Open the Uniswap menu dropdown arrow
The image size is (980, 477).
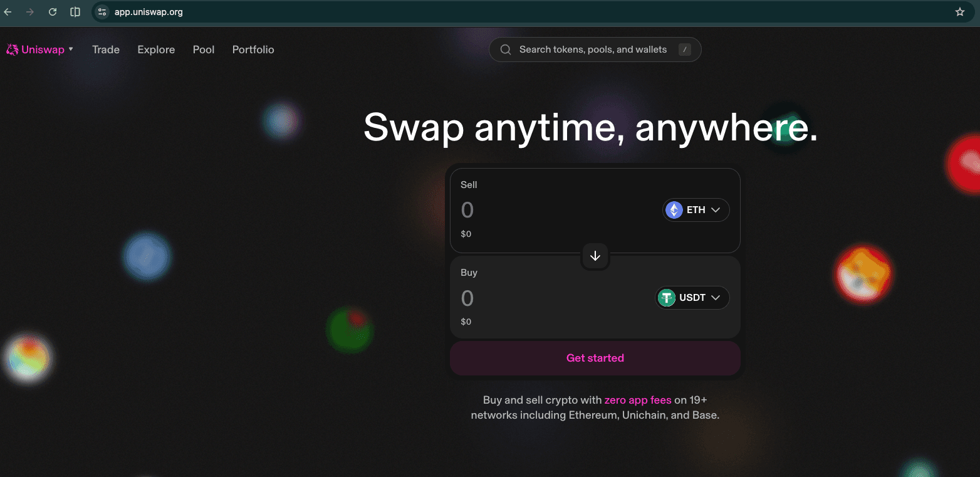tap(71, 49)
